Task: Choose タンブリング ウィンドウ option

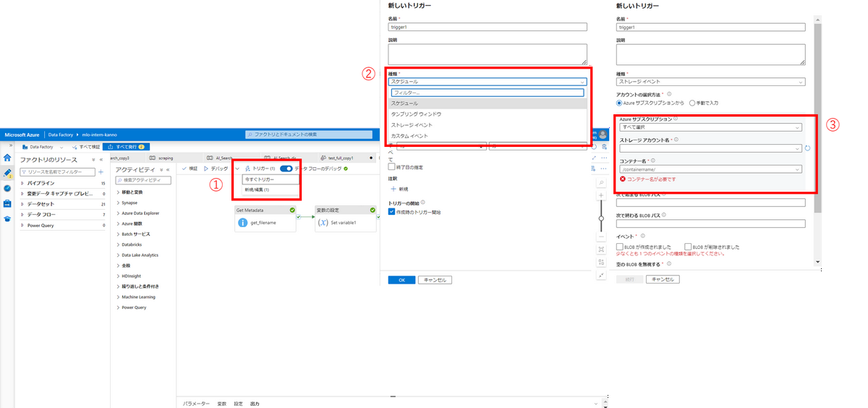Action: point(488,114)
